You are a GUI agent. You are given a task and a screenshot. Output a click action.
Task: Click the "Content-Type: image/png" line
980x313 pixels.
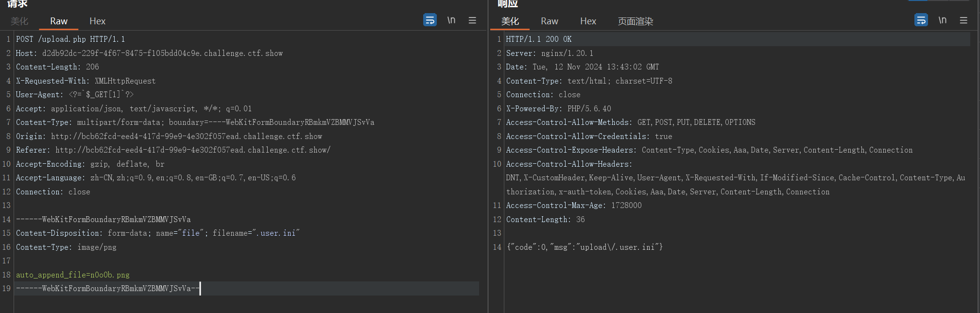click(66, 247)
